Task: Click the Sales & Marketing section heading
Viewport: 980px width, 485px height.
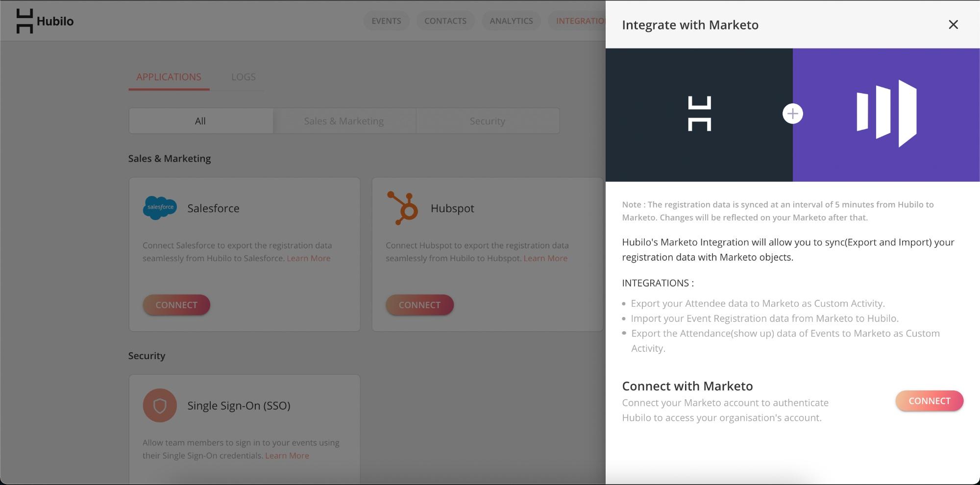Action: [170, 158]
